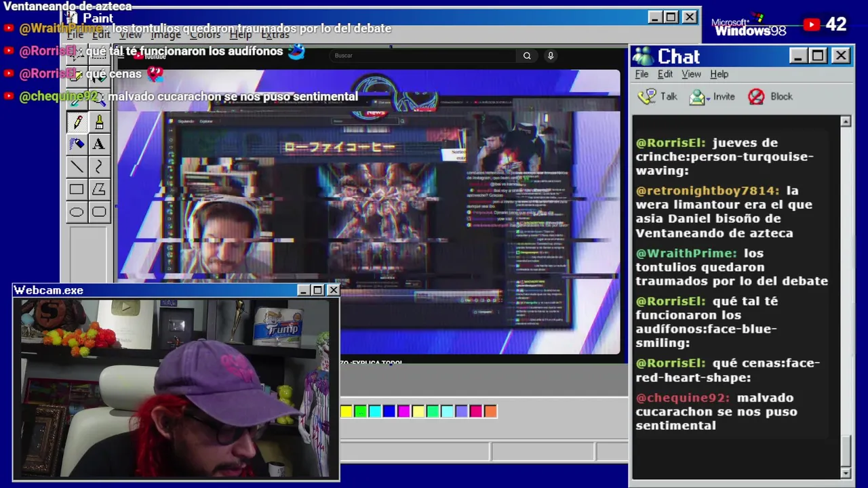868x488 pixels.
Task: Click 'malvado cucarachon' message in Chat window
Action: [716, 411]
